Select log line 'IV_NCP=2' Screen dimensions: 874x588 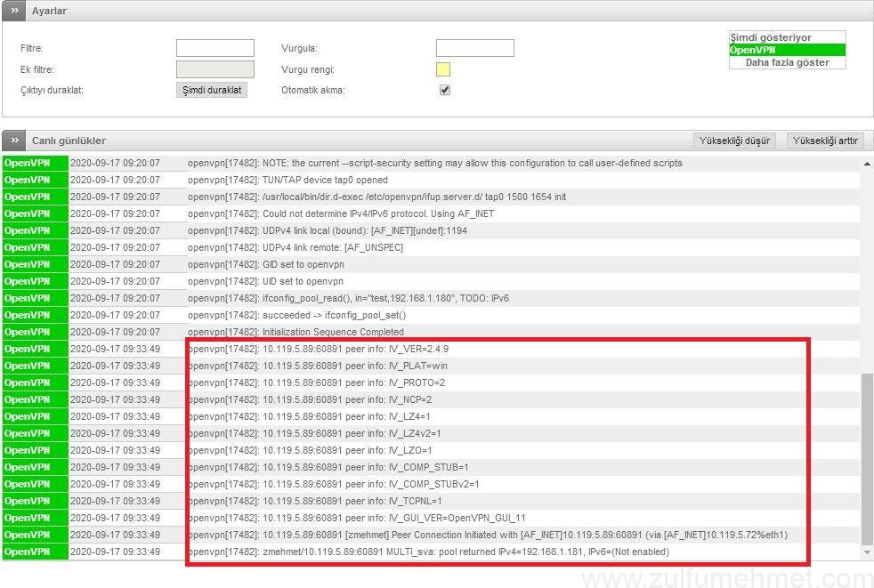[430, 399]
